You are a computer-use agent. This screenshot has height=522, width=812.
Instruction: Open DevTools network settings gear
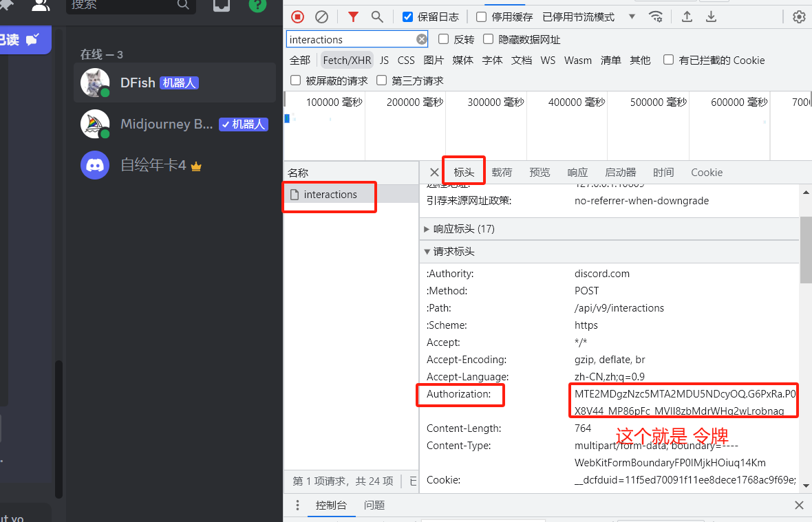799,17
